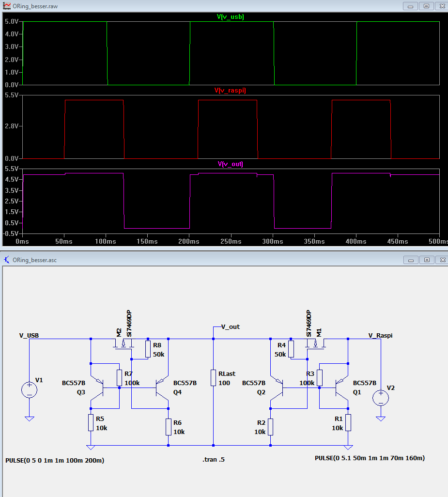Click resistor R7 symbol
Screen dimensions: 448x497
[x=119, y=377]
